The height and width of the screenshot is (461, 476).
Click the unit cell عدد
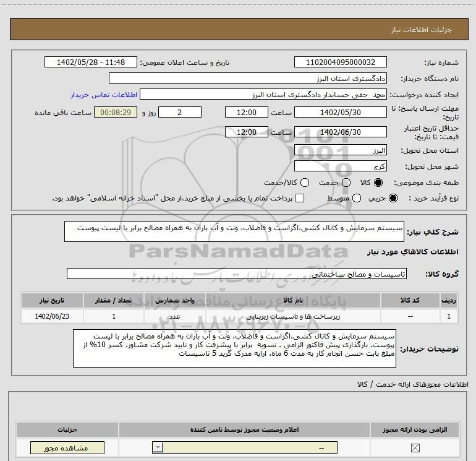pyautogui.click(x=175, y=316)
